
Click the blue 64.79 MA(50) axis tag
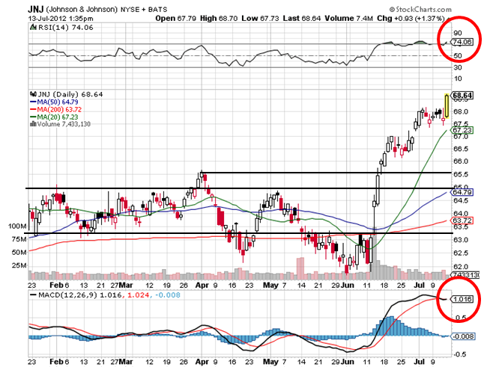pos(462,192)
